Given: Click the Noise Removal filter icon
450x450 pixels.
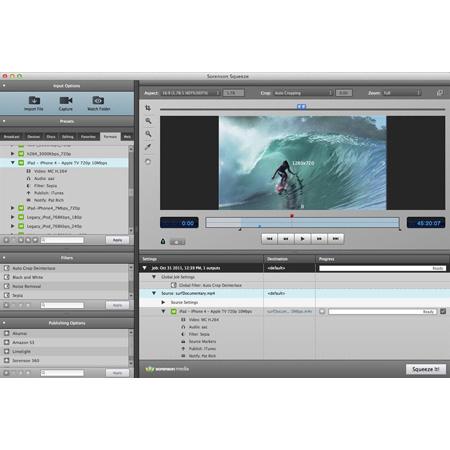Looking at the screenshot, I should [x=6, y=286].
